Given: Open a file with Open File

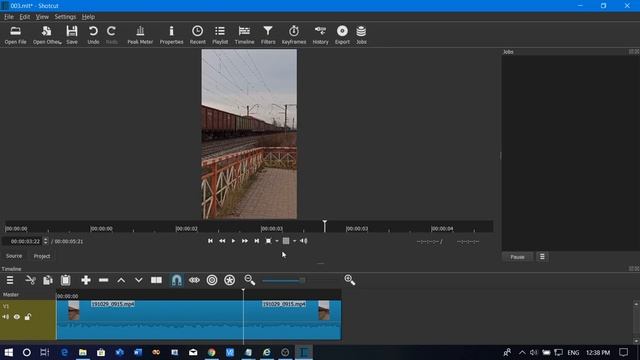Looking at the screenshot, I should pyautogui.click(x=16, y=35).
